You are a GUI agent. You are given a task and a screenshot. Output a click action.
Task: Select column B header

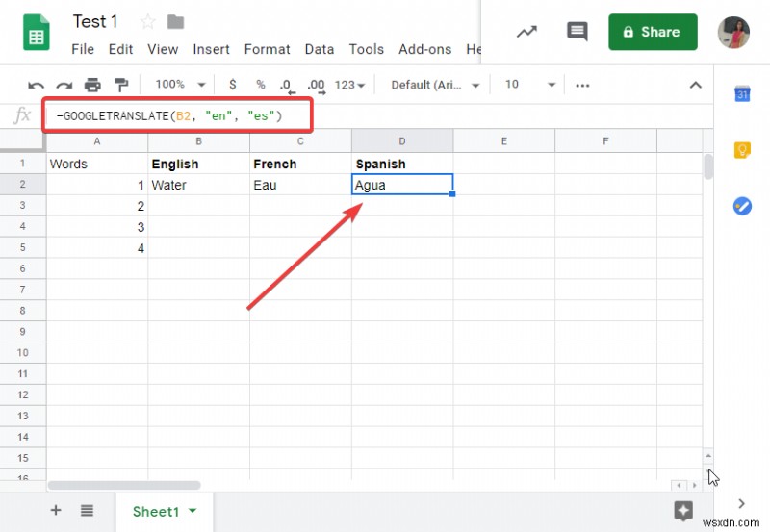click(x=199, y=141)
